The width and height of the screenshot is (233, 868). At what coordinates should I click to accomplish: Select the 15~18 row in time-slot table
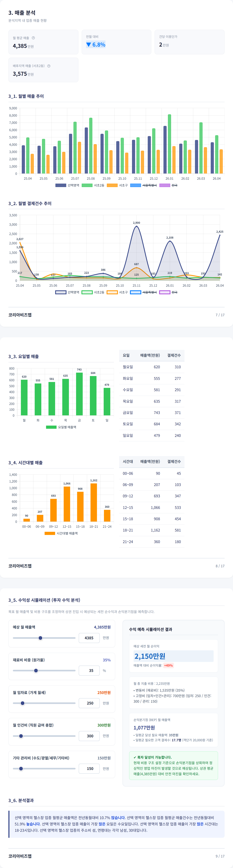click(152, 519)
